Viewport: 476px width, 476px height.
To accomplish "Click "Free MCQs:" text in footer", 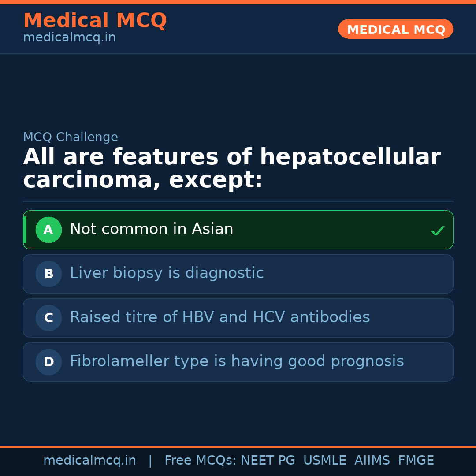I will coord(201,461).
